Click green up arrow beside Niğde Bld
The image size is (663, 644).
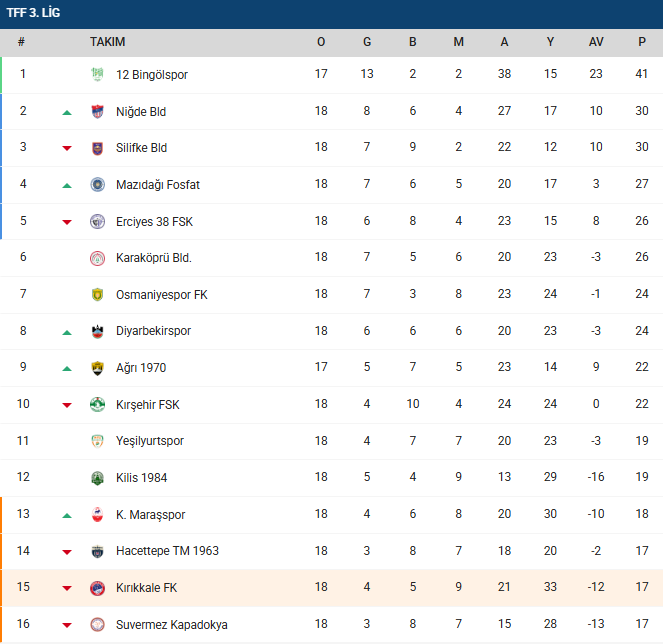point(67,112)
